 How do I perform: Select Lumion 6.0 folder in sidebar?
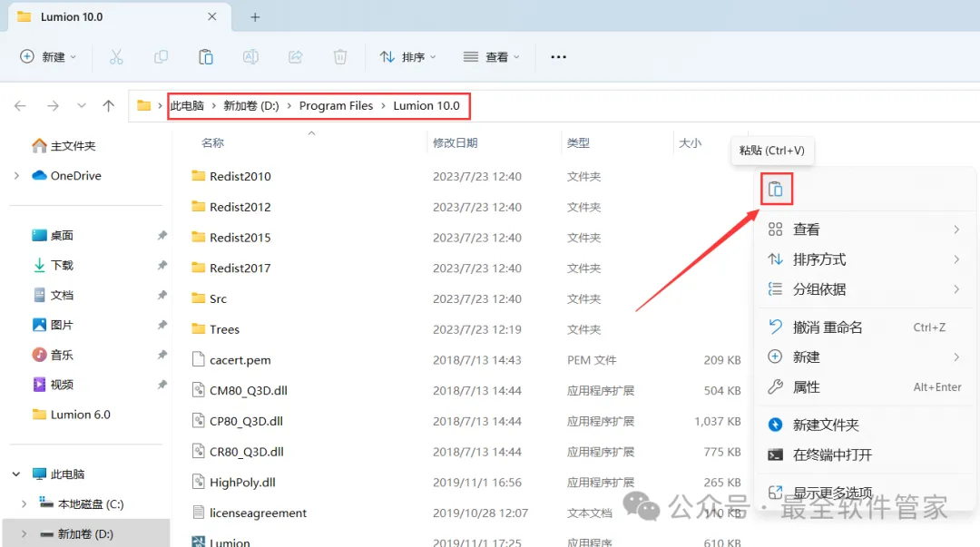[81, 415]
